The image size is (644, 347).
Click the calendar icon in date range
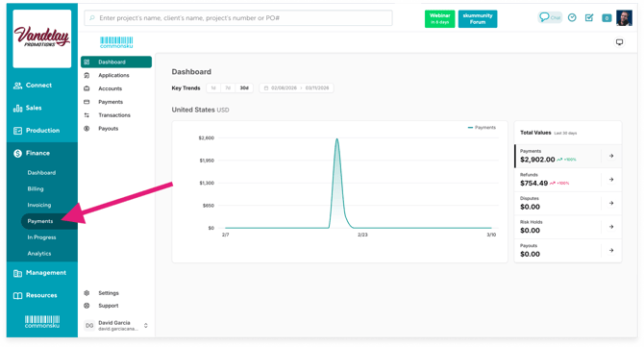click(x=266, y=88)
